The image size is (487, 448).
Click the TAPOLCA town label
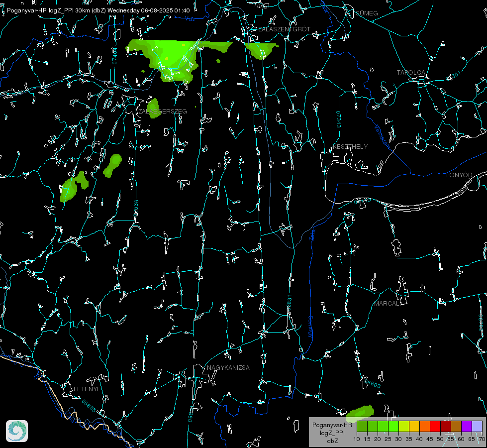(411, 73)
